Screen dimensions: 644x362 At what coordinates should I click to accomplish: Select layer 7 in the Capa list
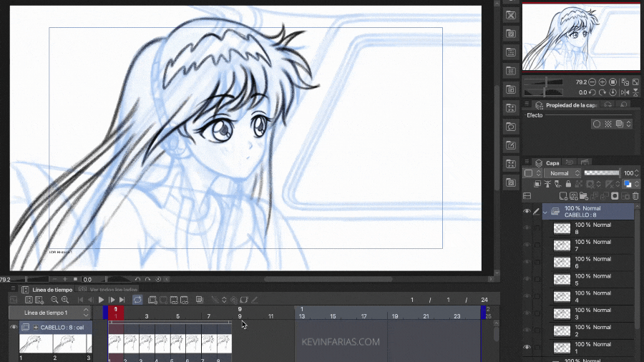(593, 245)
